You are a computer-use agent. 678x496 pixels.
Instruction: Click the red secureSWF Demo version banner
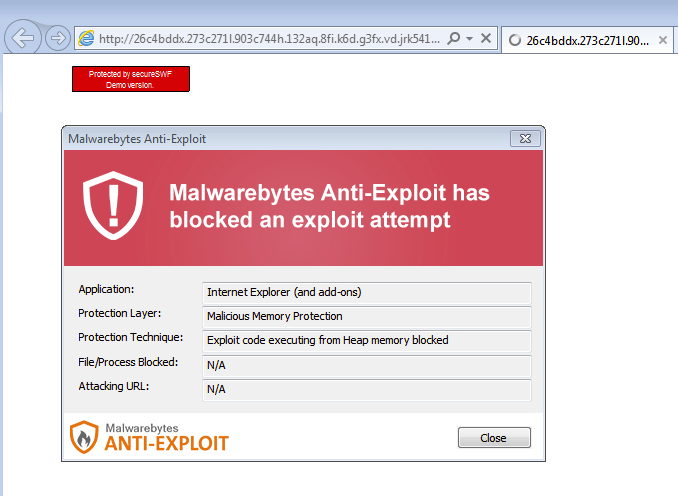click(x=130, y=79)
